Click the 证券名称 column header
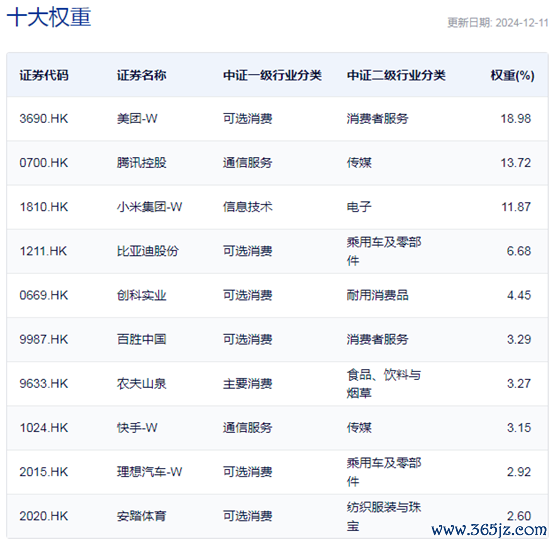The height and width of the screenshot is (545, 554). click(142, 75)
